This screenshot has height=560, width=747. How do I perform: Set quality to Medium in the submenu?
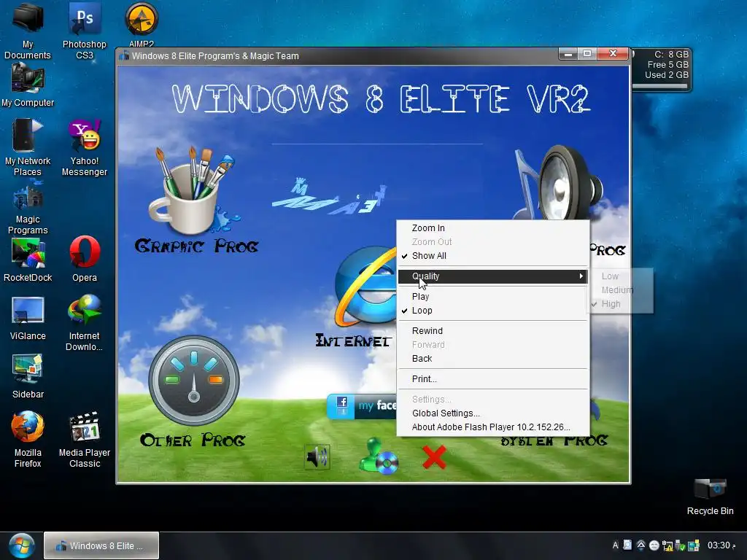pos(621,290)
